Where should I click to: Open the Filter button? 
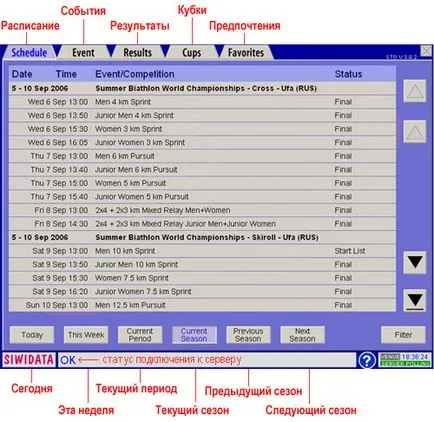[403, 335]
